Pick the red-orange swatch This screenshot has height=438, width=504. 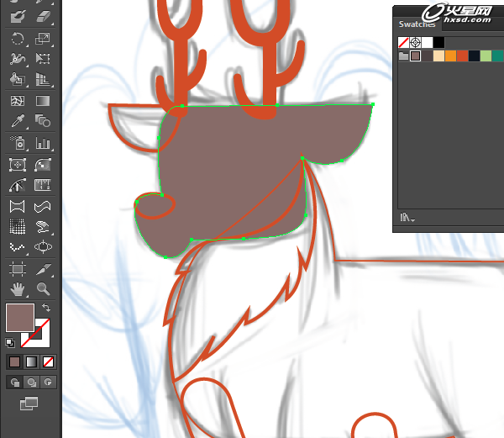coord(463,56)
